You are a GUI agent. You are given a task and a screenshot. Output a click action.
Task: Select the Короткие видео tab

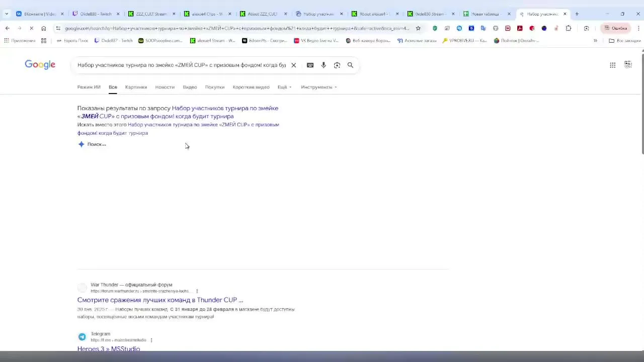point(251,87)
